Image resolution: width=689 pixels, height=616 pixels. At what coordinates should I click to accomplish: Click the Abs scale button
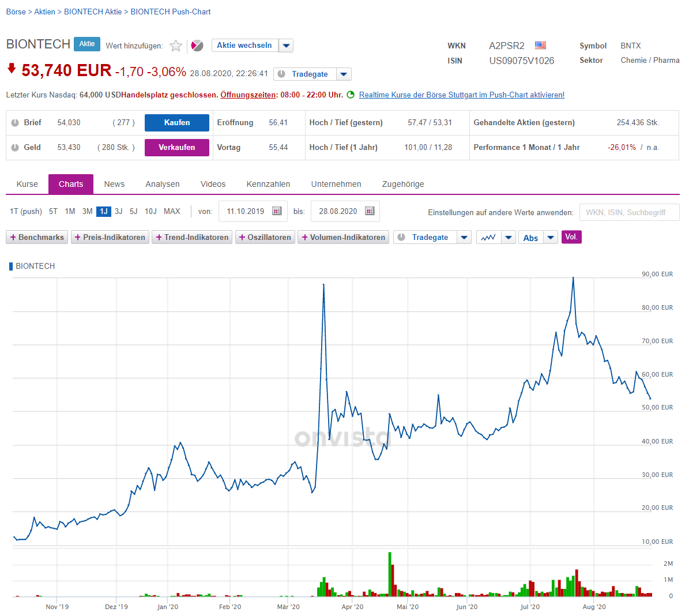pos(531,238)
